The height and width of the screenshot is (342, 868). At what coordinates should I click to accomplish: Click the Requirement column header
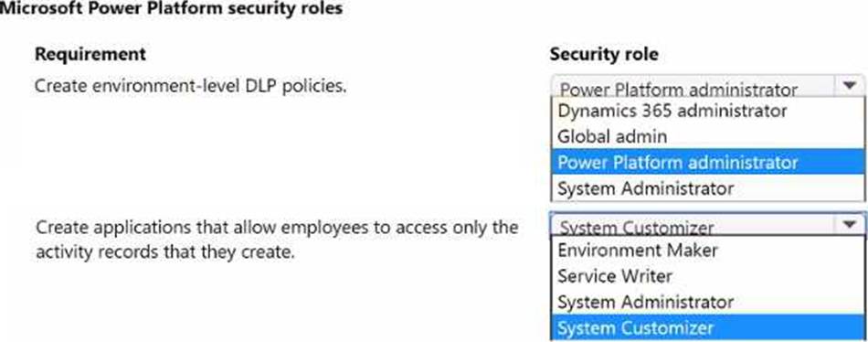pyautogui.click(x=90, y=54)
